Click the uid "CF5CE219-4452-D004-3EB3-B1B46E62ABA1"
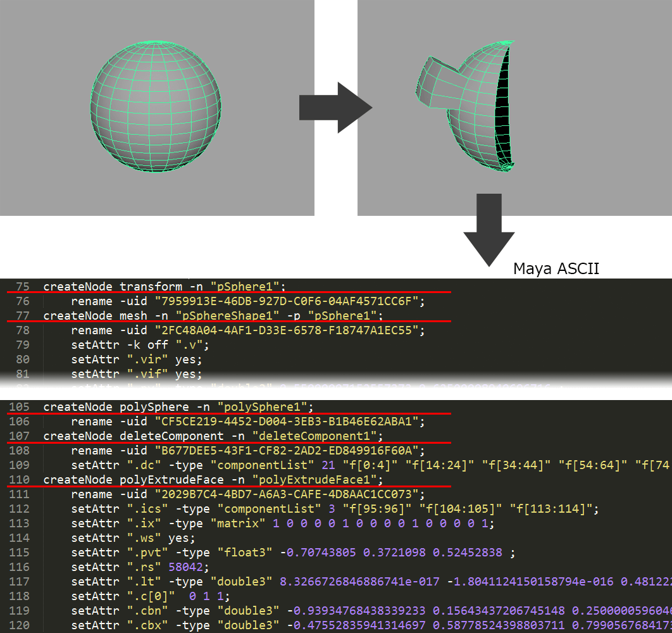The height and width of the screenshot is (633, 672). pos(286,421)
